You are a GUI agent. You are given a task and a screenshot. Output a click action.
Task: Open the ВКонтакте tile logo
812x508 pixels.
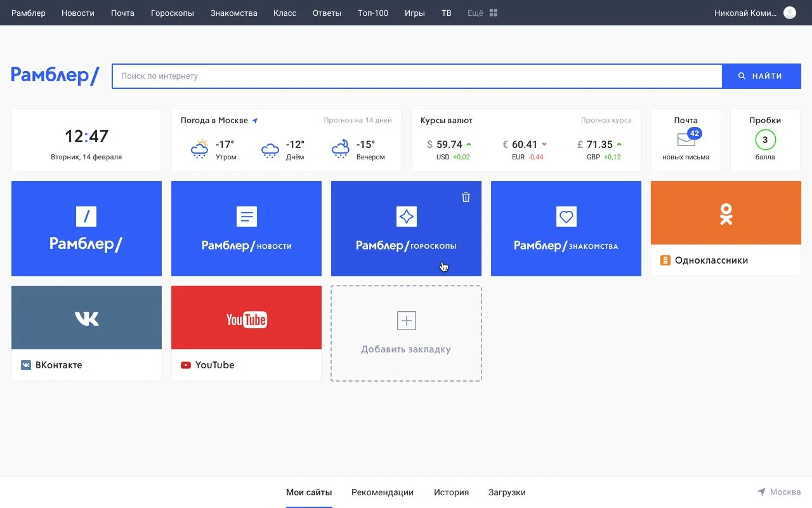pos(86,317)
